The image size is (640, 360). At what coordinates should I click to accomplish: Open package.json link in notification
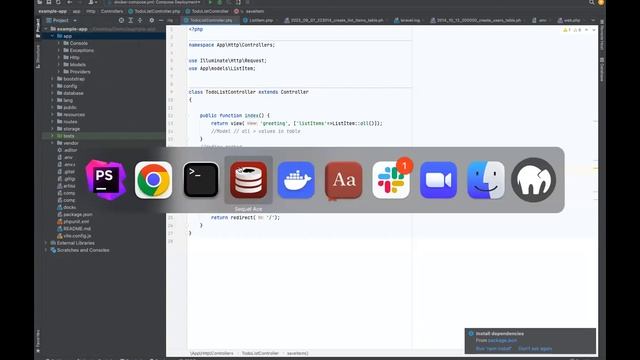pyautogui.click(x=502, y=340)
